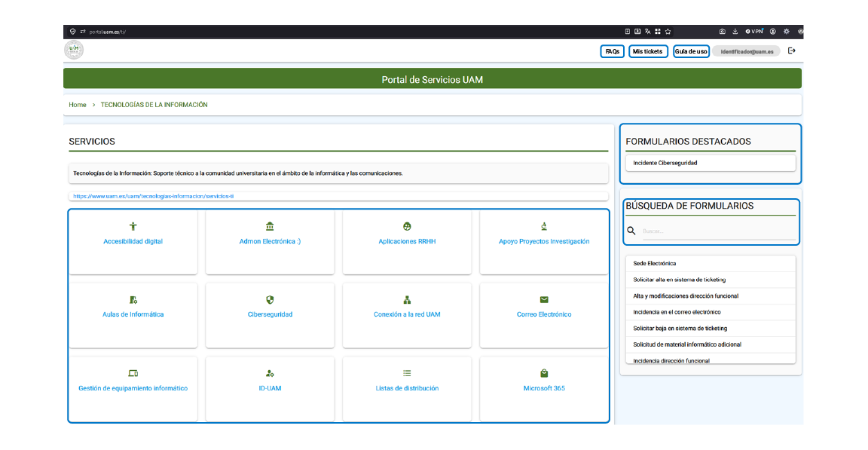The width and height of the screenshot is (868, 450).
Task: Click the magnifier icon in Búsqueda de formularios
Action: click(631, 231)
